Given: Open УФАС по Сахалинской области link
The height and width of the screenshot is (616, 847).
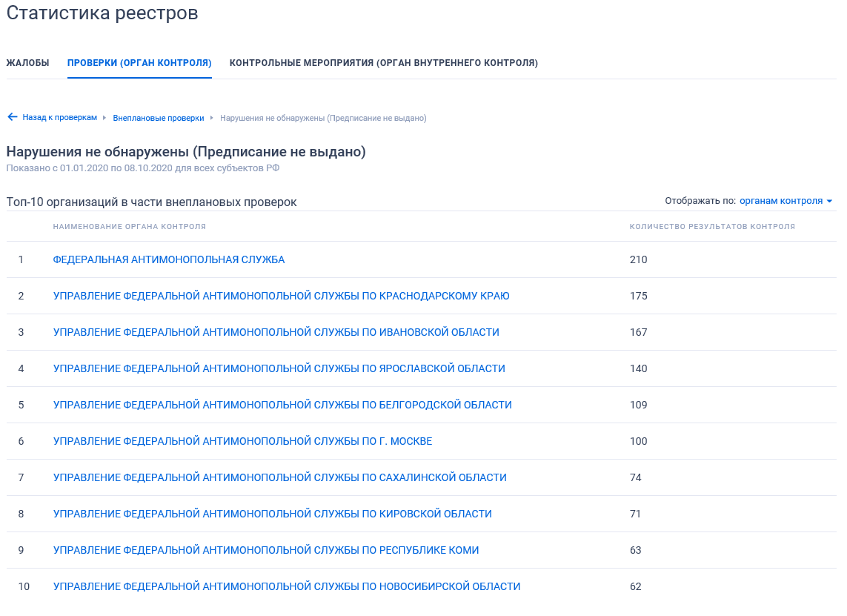Looking at the screenshot, I should (280, 477).
